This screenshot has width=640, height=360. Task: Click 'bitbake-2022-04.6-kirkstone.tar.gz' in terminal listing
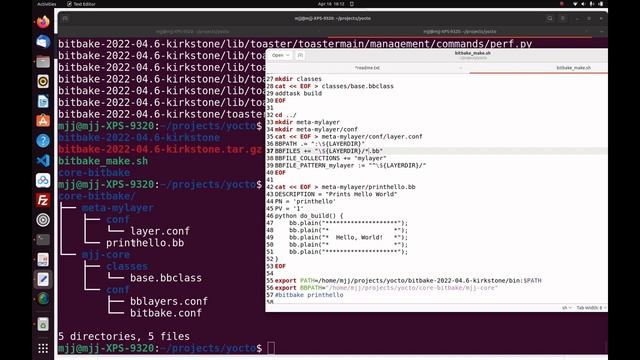tap(160, 149)
